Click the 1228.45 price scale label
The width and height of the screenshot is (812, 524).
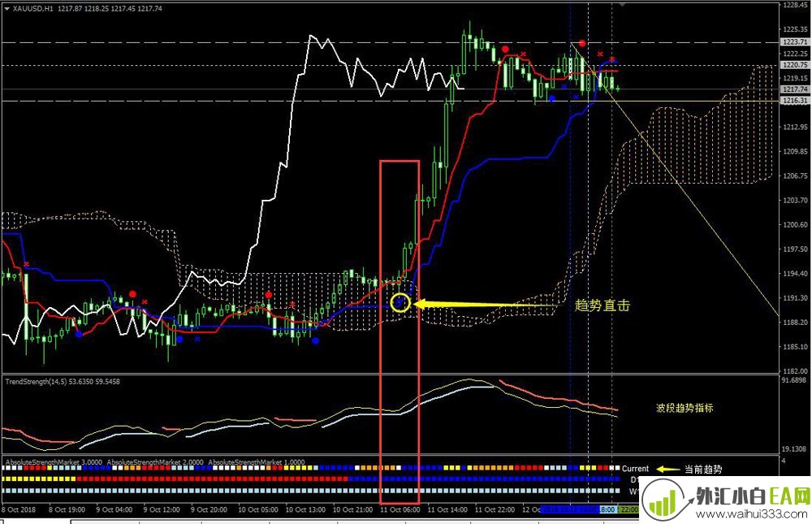(796, 5)
